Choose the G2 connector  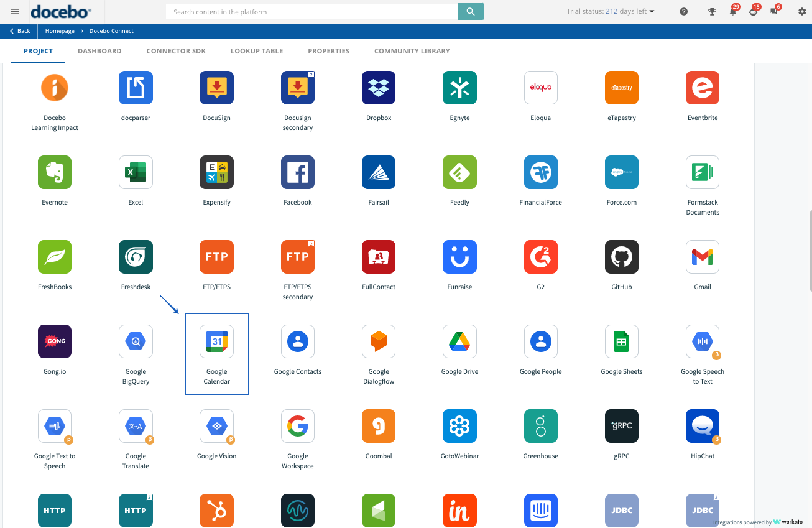[541, 257]
